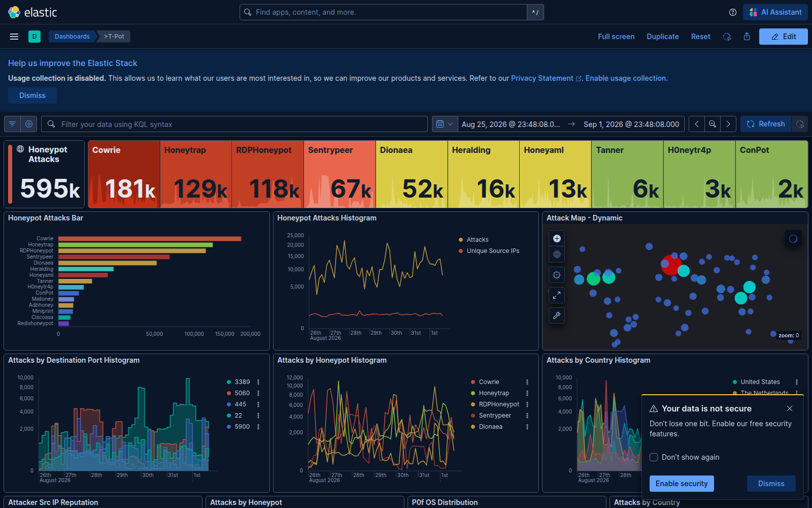The width and height of the screenshot is (812, 508).
Task: Zoom out the time range
Action: (713, 124)
